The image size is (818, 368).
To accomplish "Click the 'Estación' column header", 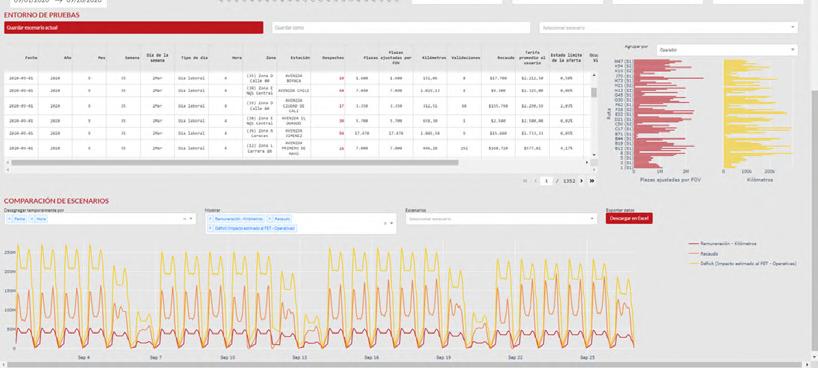I will click(x=294, y=58).
